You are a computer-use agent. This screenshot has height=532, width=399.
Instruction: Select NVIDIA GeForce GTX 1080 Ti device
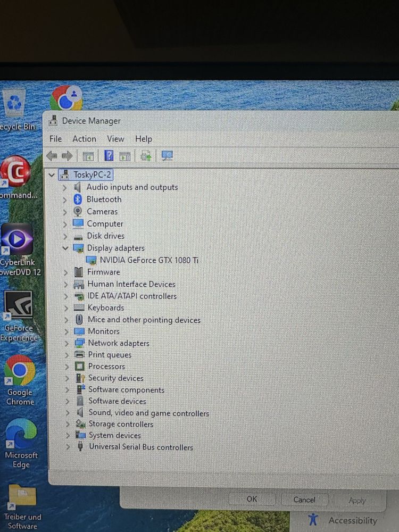(149, 260)
